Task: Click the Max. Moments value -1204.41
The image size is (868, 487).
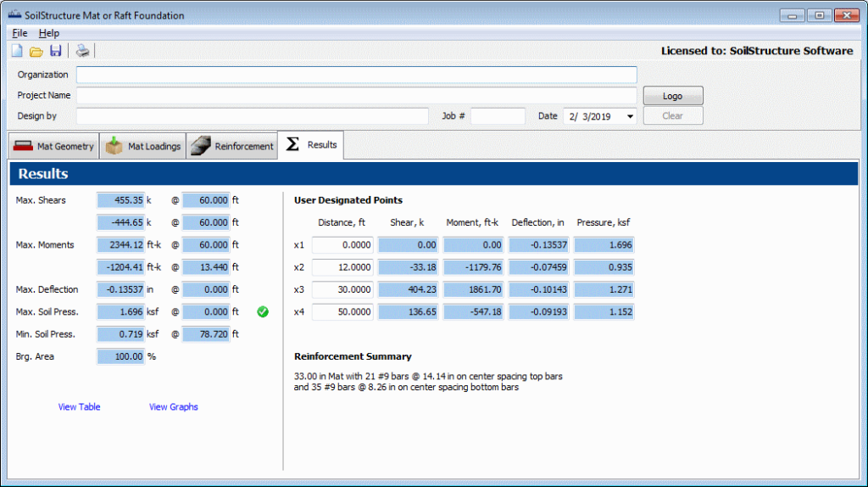Action: click(x=120, y=267)
